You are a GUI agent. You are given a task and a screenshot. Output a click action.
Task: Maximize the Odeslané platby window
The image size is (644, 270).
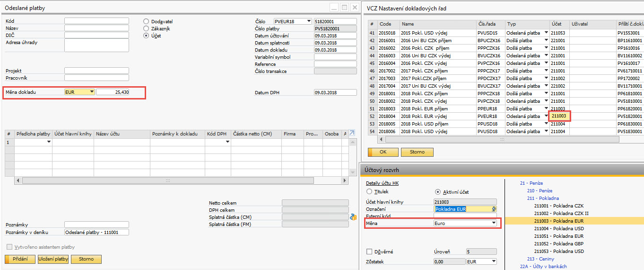pyautogui.click(x=344, y=8)
